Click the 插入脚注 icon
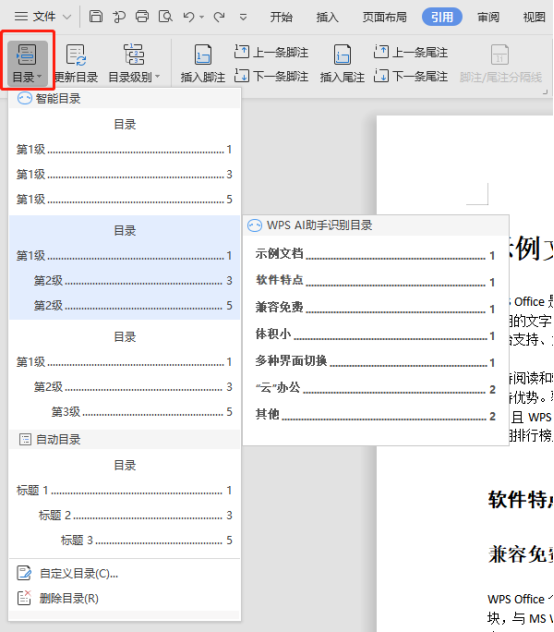The height and width of the screenshot is (632, 554). (x=203, y=54)
